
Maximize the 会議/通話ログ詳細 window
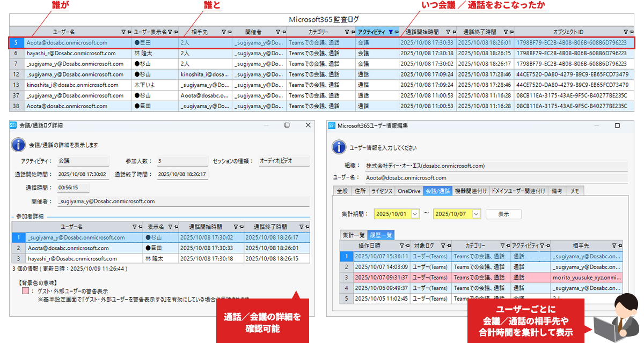pos(287,125)
